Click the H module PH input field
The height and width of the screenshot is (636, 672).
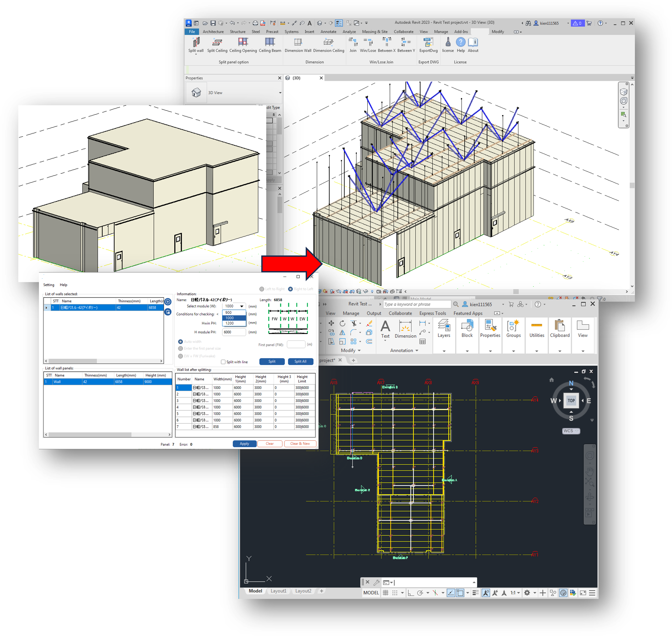234,332
